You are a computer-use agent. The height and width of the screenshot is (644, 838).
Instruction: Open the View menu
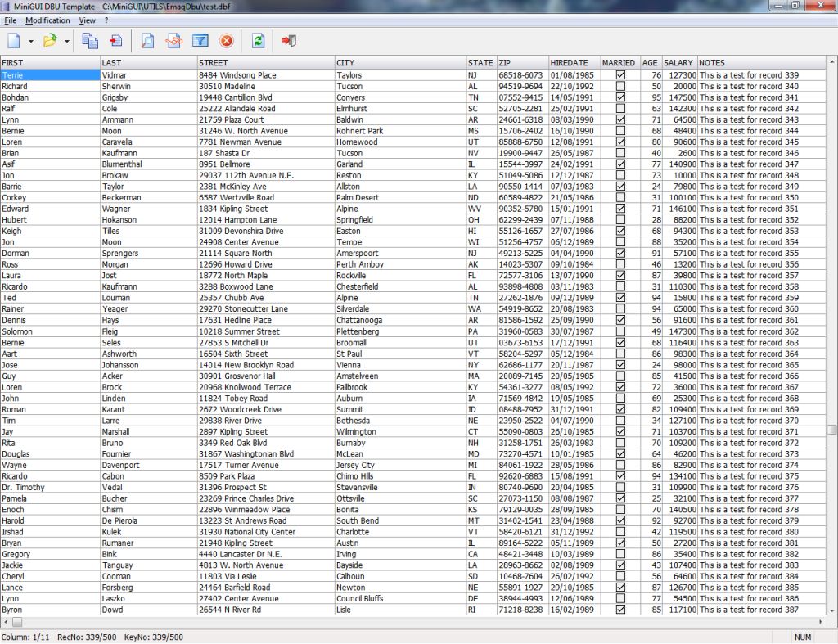pos(87,20)
